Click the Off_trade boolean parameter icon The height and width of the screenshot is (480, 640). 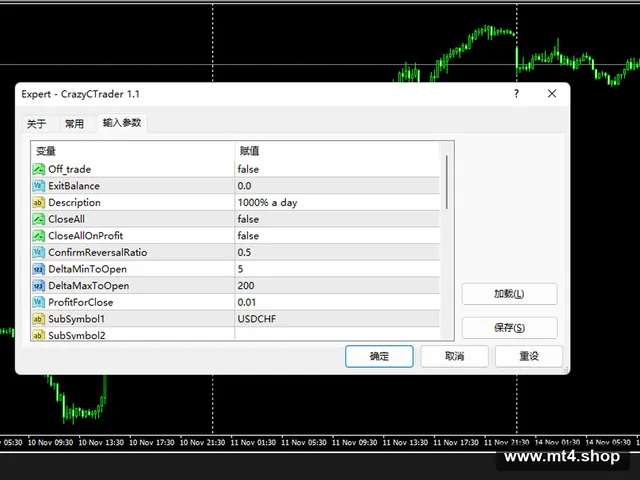coord(38,169)
